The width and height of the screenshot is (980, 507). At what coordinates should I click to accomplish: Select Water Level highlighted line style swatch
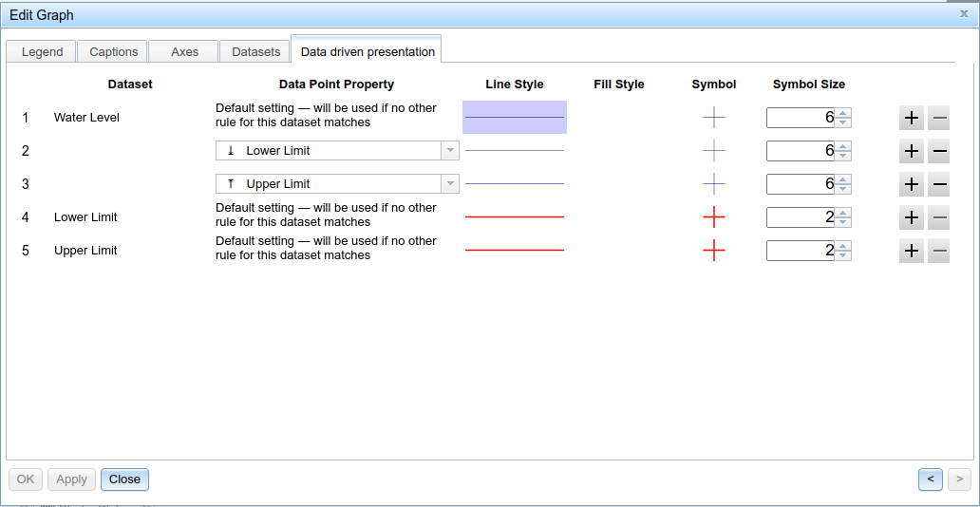515,118
